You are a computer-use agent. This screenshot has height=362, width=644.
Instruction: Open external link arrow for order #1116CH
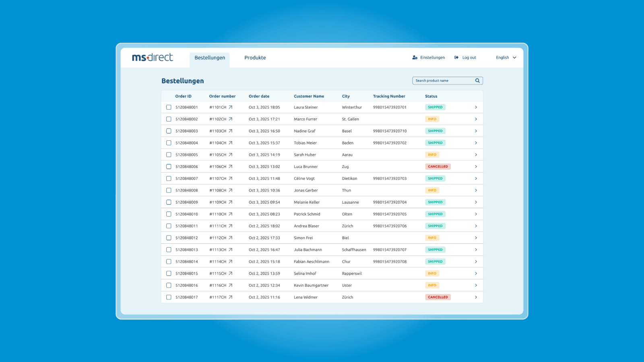point(231,285)
